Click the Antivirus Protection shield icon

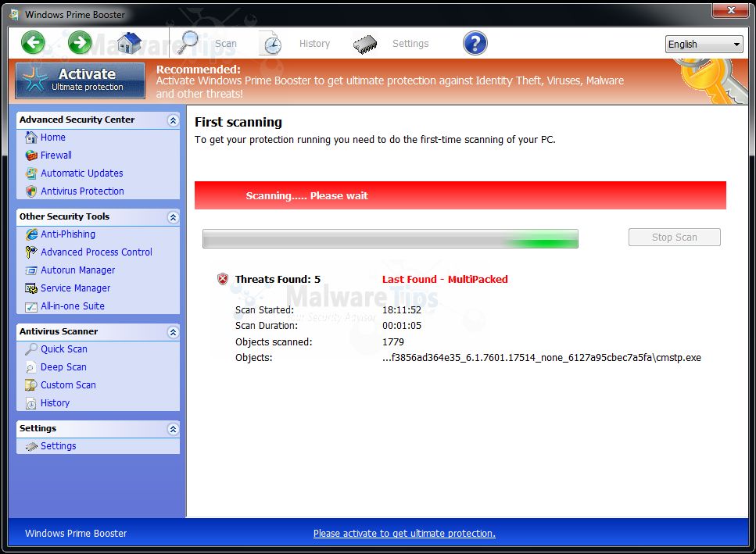tap(30, 191)
